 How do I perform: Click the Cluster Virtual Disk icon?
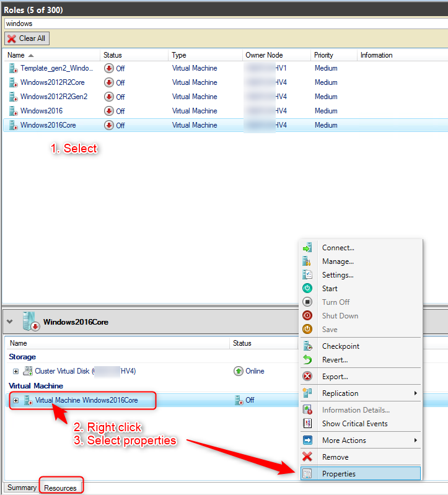(x=28, y=371)
